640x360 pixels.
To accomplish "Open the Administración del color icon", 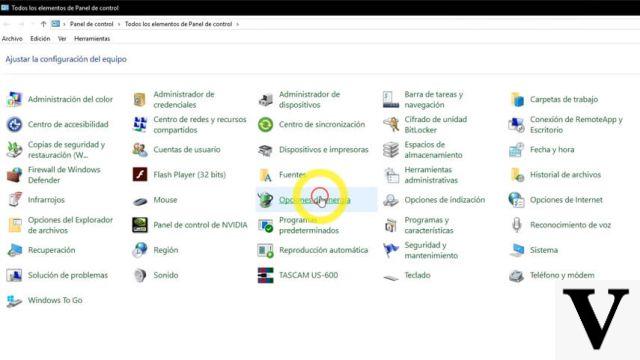I will point(15,99).
